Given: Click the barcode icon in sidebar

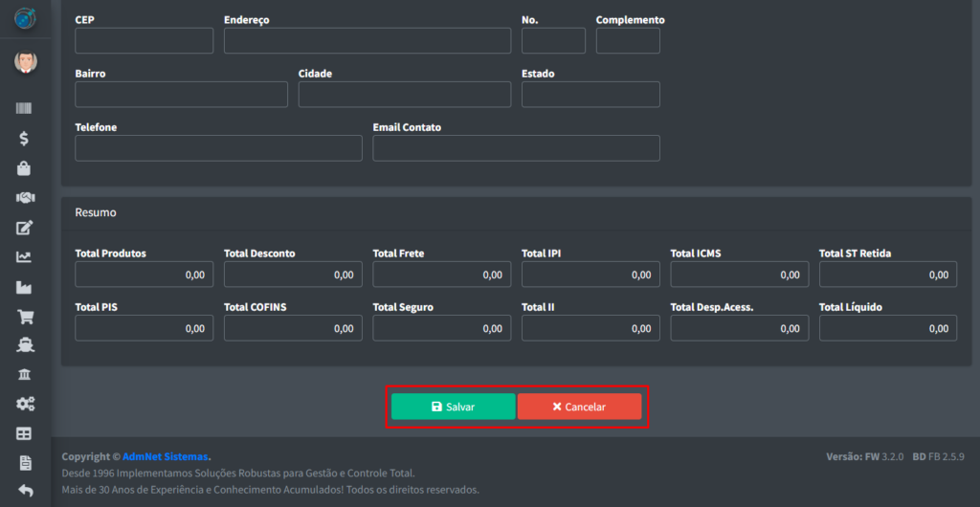Looking at the screenshot, I should 25,109.
